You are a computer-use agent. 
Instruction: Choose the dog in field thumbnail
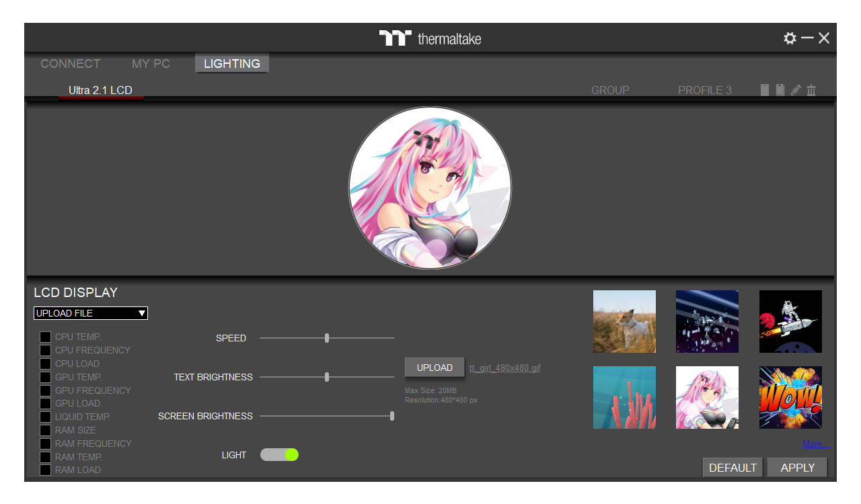(x=624, y=321)
